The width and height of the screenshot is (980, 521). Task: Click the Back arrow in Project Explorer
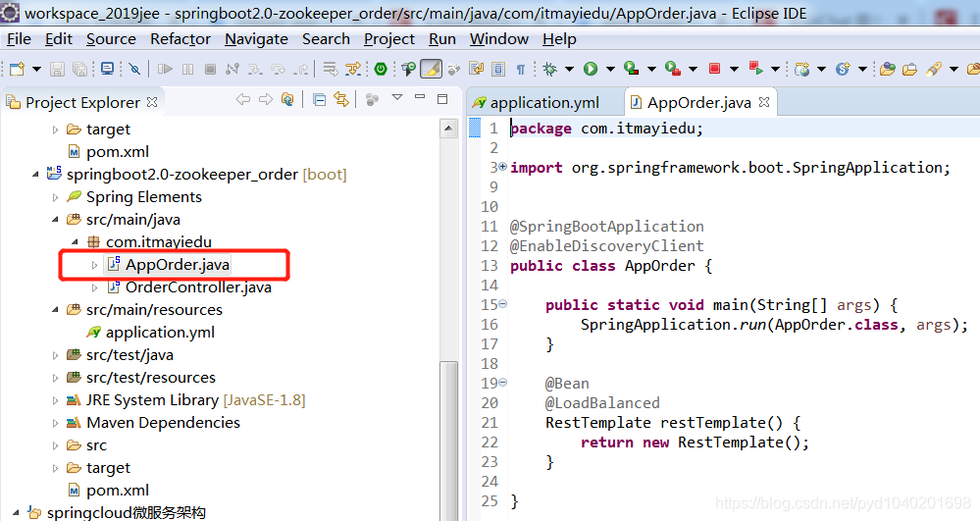click(x=243, y=99)
